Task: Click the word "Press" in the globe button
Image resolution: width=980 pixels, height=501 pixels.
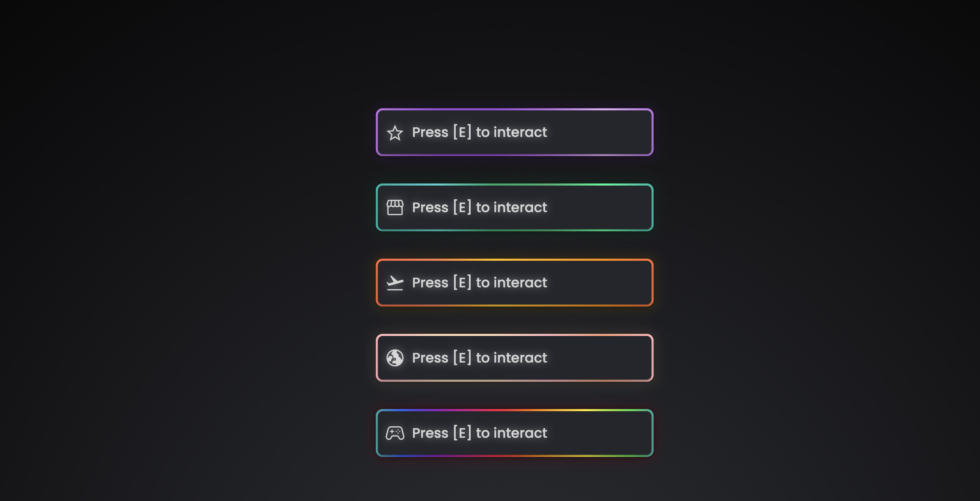Action: (x=430, y=358)
